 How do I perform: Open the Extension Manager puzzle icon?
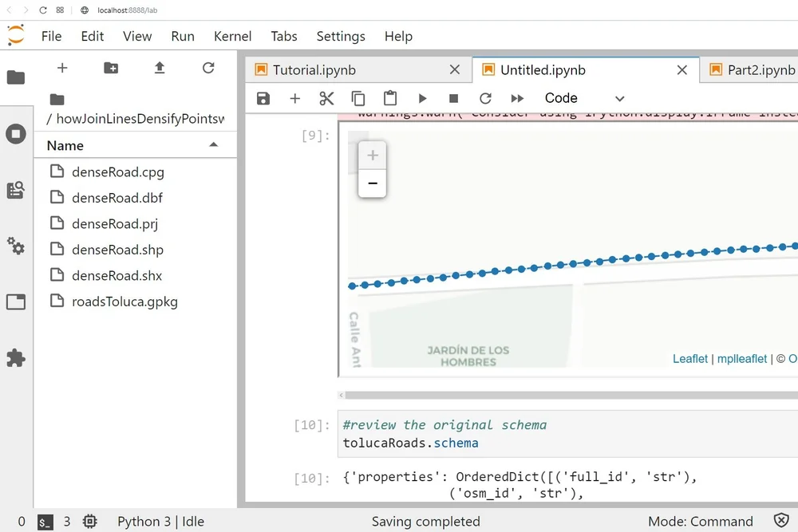pos(16,358)
